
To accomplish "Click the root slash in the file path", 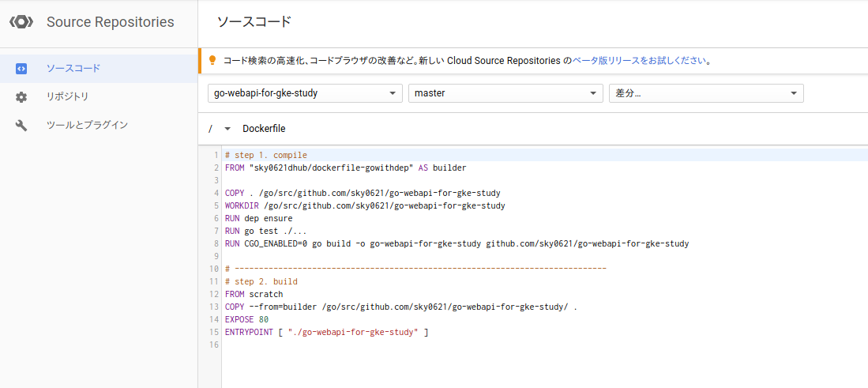I will [210, 129].
